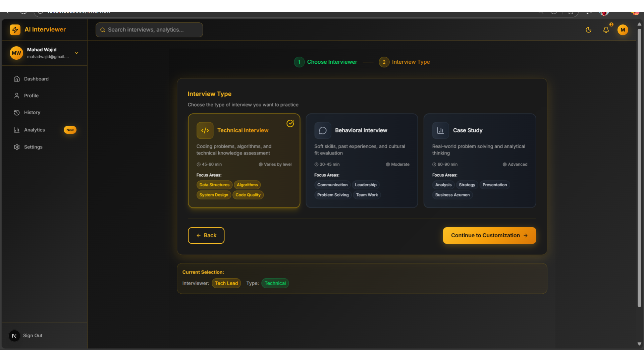Open the Analytics sidebar menu item
644x362 pixels.
[35, 130]
